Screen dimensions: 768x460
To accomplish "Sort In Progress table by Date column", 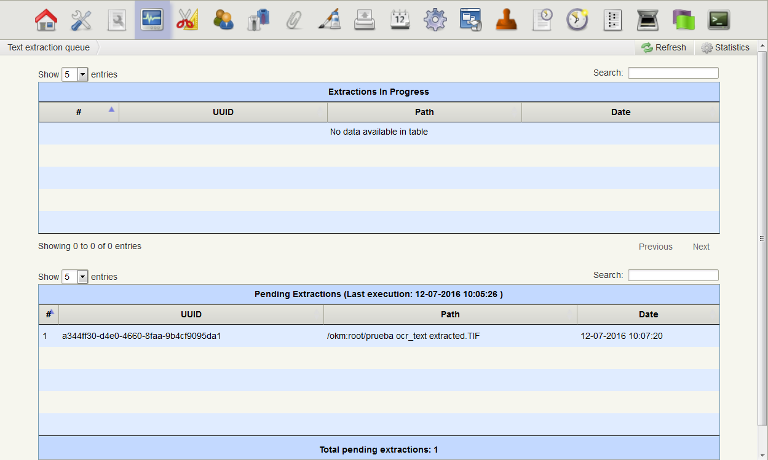I will [x=621, y=112].
